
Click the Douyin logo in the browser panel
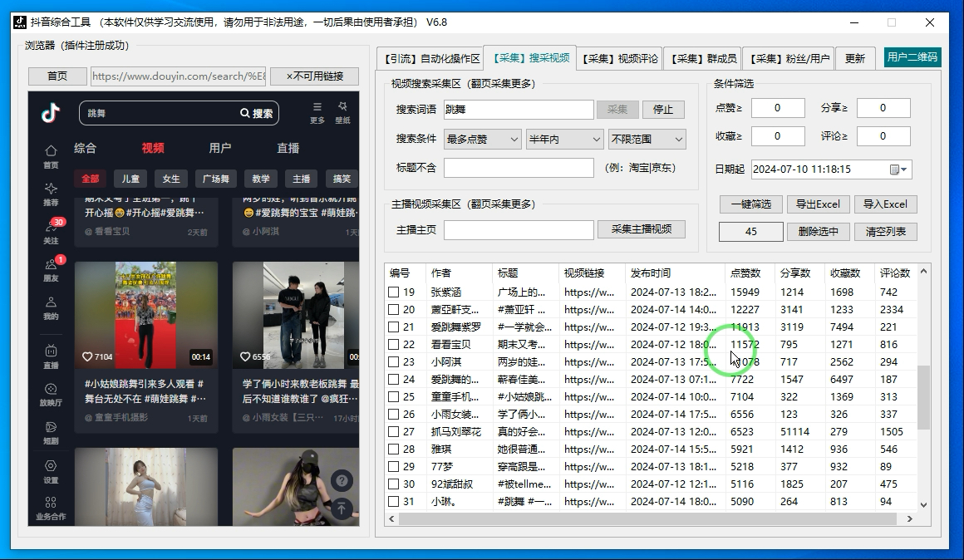51,113
